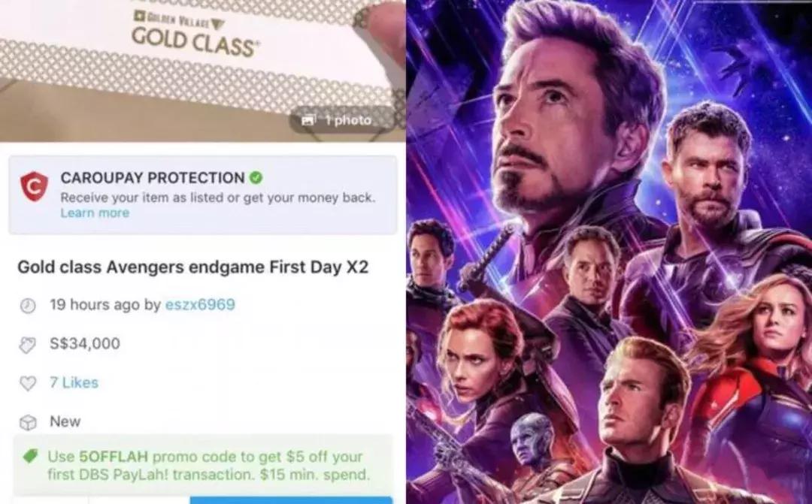Click the Avengers Endgame poster image

609,252
